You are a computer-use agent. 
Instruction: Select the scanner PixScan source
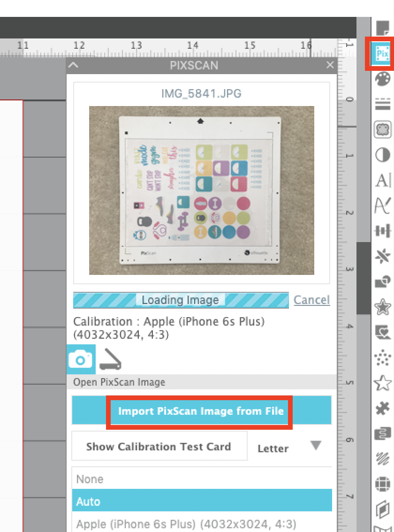pos(110,359)
